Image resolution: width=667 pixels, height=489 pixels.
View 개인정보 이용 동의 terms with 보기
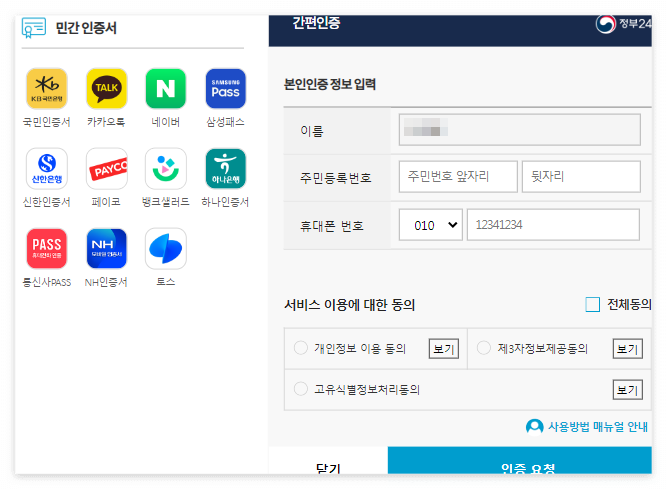(x=444, y=349)
